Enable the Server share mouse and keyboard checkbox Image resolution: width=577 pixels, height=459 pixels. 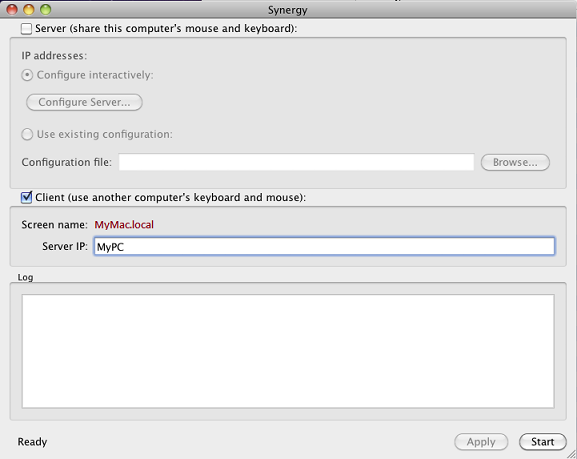(26, 29)
